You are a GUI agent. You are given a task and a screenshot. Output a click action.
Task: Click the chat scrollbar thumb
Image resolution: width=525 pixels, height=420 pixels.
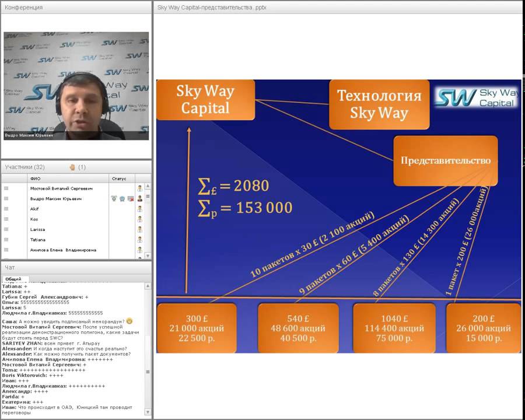tap(148, 372)
